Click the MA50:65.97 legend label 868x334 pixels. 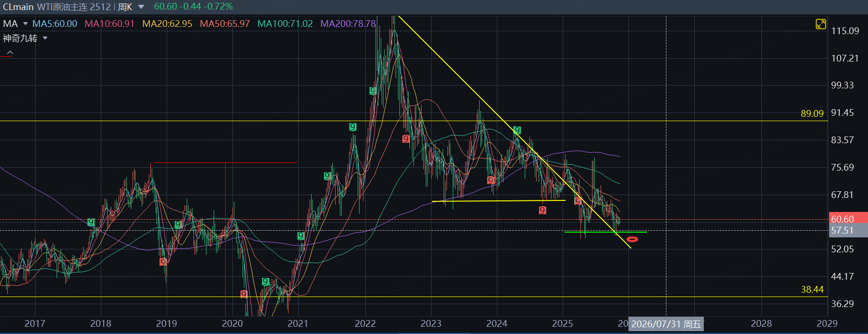(x=225, y=24)
